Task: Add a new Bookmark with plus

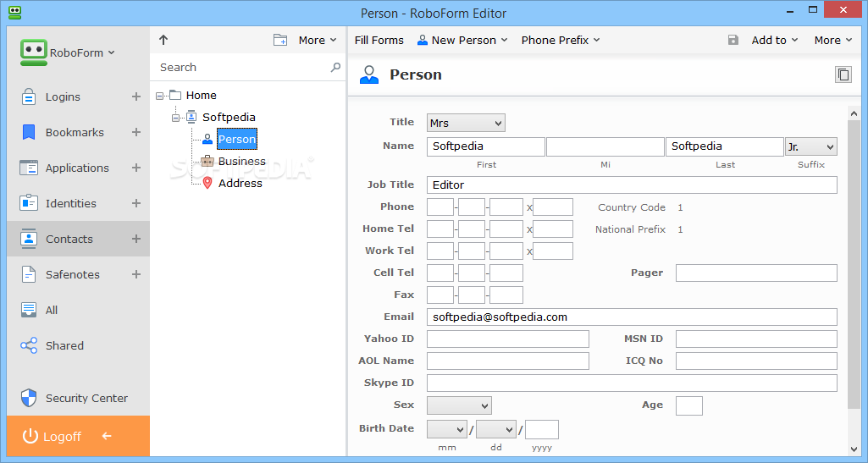Action: point(136,132)
